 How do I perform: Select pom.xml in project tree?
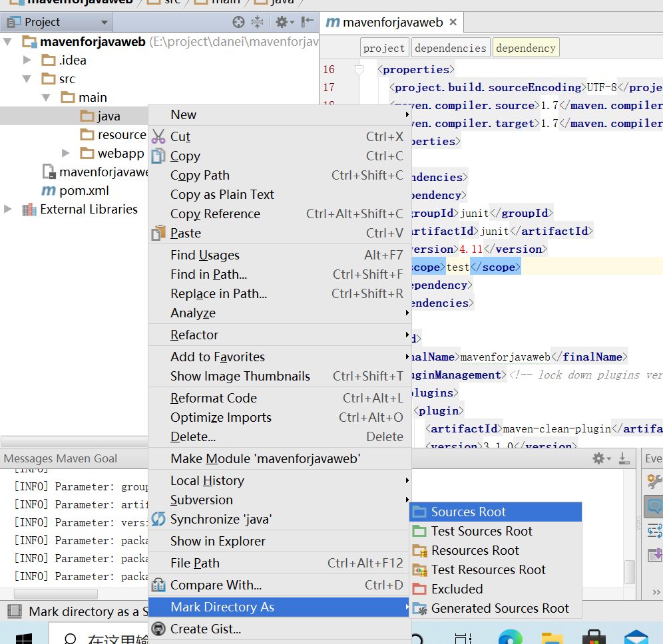75,190
